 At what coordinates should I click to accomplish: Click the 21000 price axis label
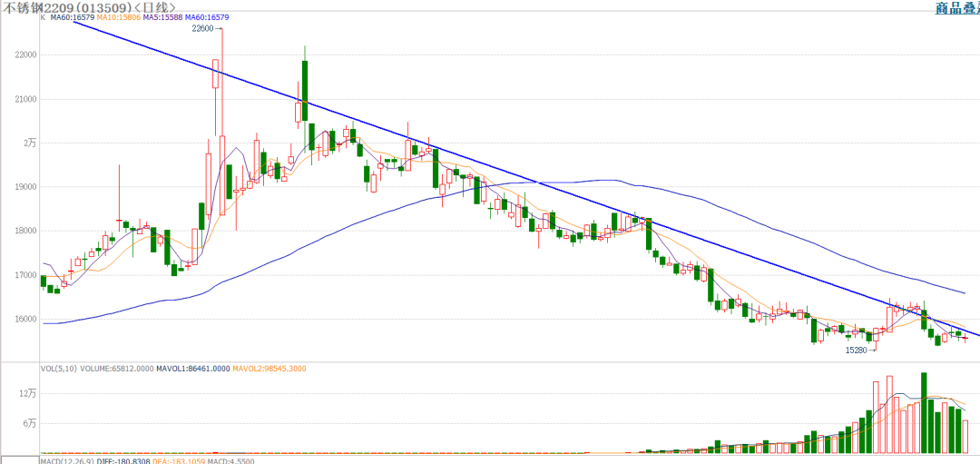click(x=25, y=99)
